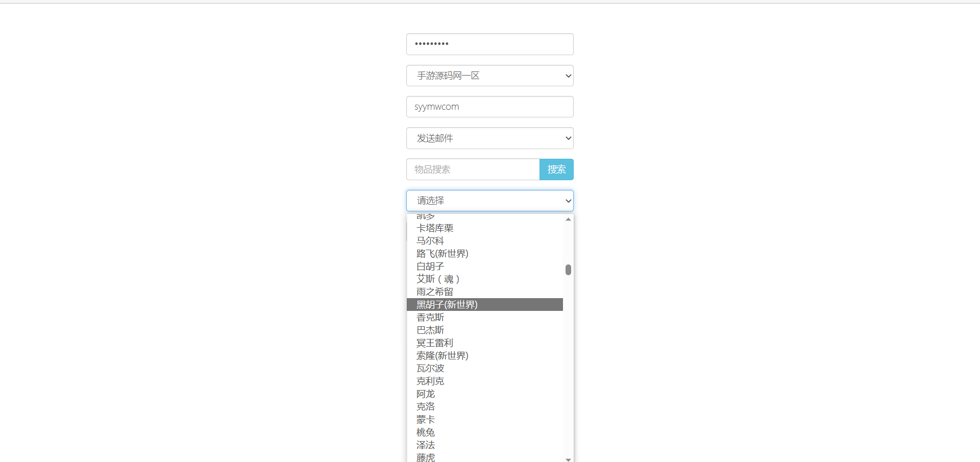
Task: Choose the 艾斯（魂）option
Action: click(438, 279)
